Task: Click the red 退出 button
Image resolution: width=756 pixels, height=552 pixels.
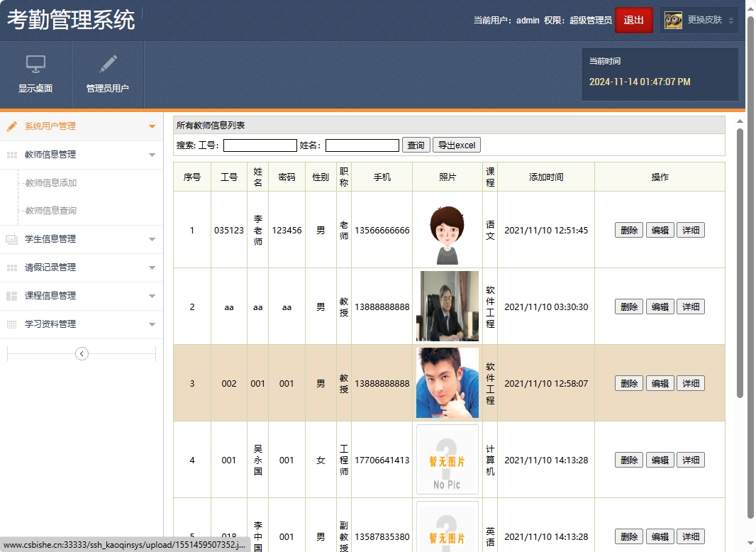Action: pyautogui.click(x=633, y=21)
